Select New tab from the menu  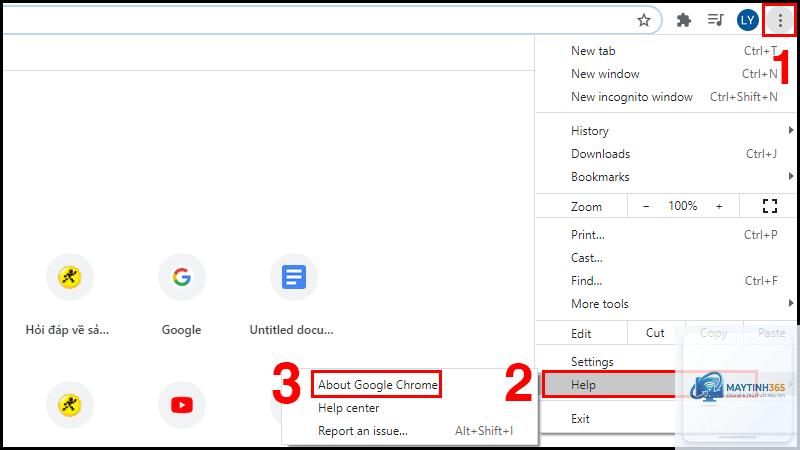(666, 51)
